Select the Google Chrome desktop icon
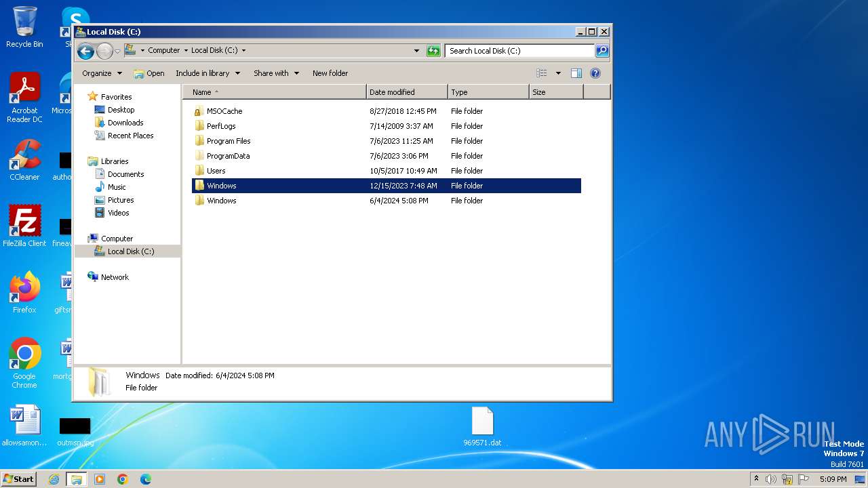The height and width of the screenshot is (488, 868). [24, 363]
